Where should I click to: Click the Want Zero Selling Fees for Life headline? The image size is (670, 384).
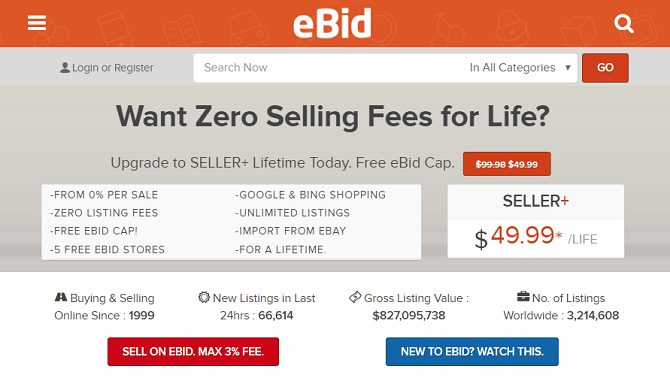(x=333, y=116)
